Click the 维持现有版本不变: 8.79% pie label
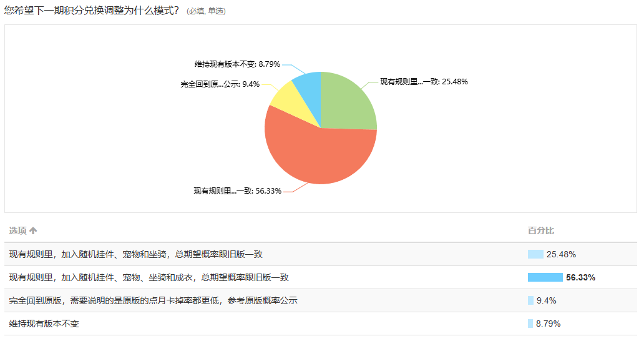Viewport: 644px width, 341px height. pos(237,64)
